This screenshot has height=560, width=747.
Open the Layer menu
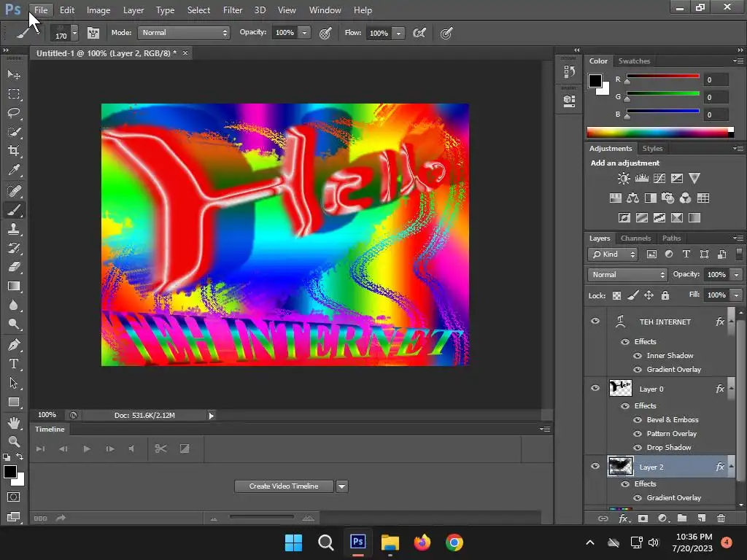133,10
